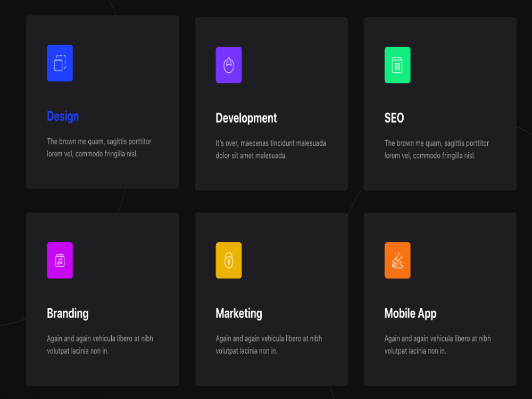Click the orange swatch behind Mobile App icon
Viewport: 532px width, 399px height.
pyautogui.click(x=397, y=260)
